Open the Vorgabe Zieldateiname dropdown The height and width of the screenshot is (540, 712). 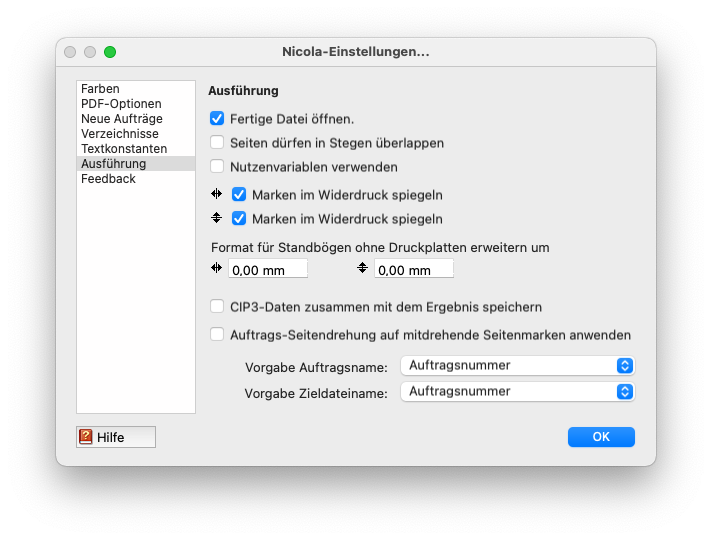[518, 391]
